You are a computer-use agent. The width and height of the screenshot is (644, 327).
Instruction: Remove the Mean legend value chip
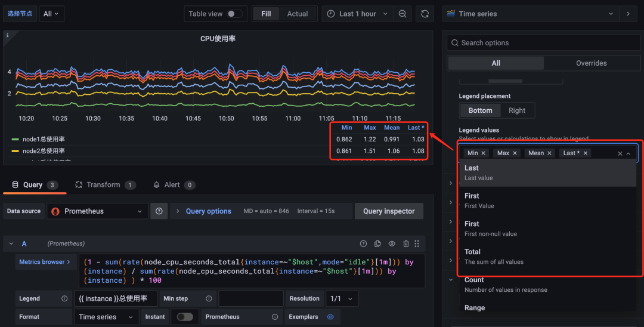549,153
